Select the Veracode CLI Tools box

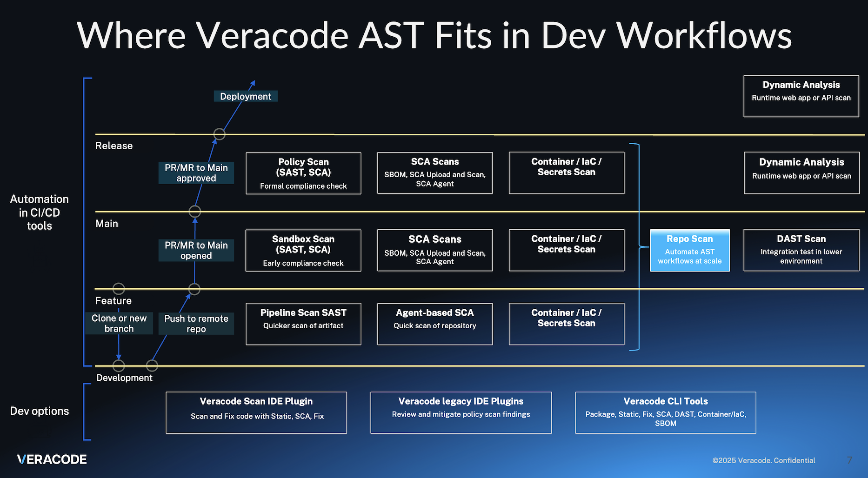[x=666, y=413]
